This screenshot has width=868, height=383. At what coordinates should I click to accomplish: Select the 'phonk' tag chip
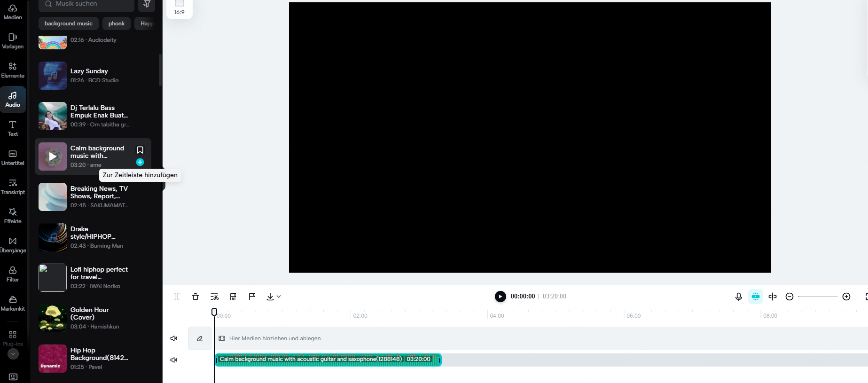click(117, 23)
